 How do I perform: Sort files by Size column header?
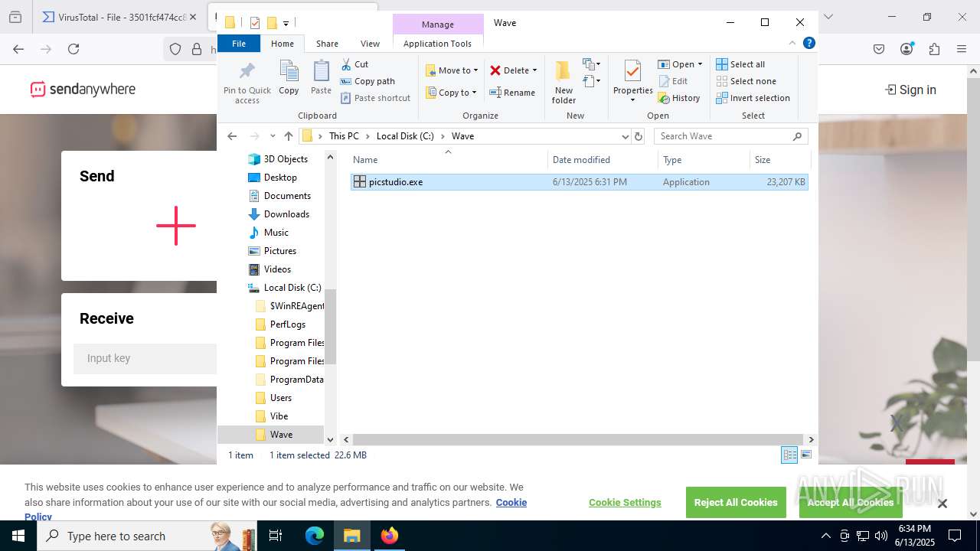[779, 160]
